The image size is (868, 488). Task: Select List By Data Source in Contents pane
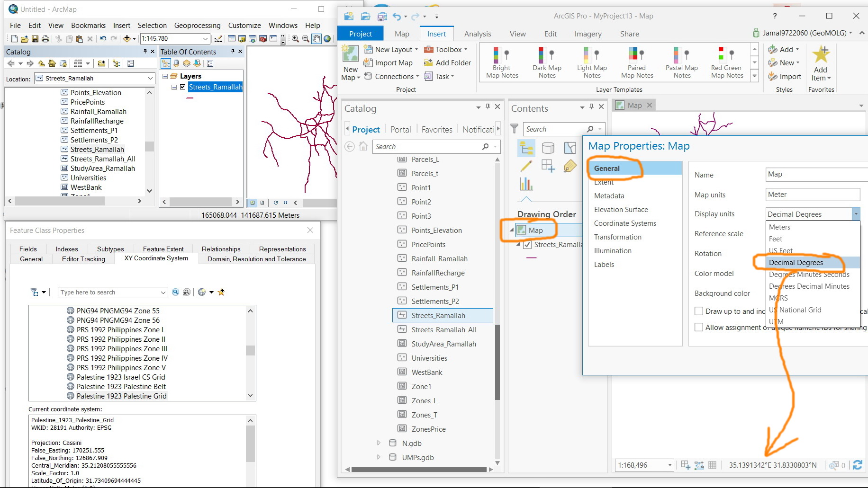click(x=548, y=148)
